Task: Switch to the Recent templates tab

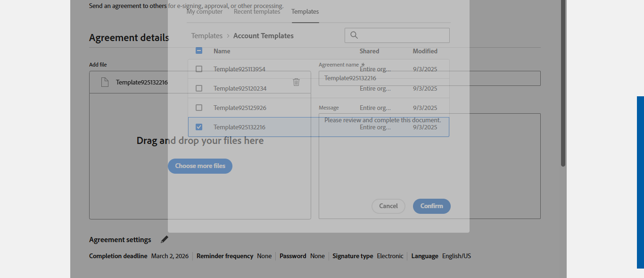Action: point(257,12)
